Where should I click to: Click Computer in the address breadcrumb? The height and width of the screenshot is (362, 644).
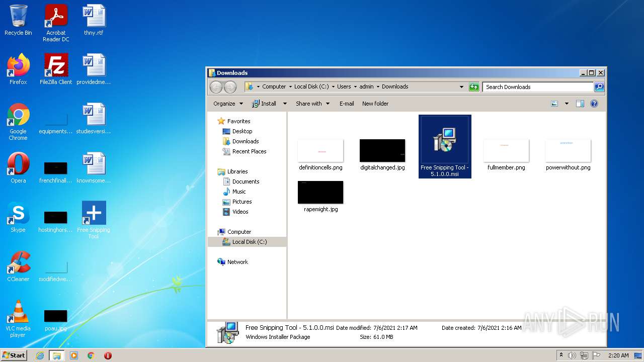point(274,86)
